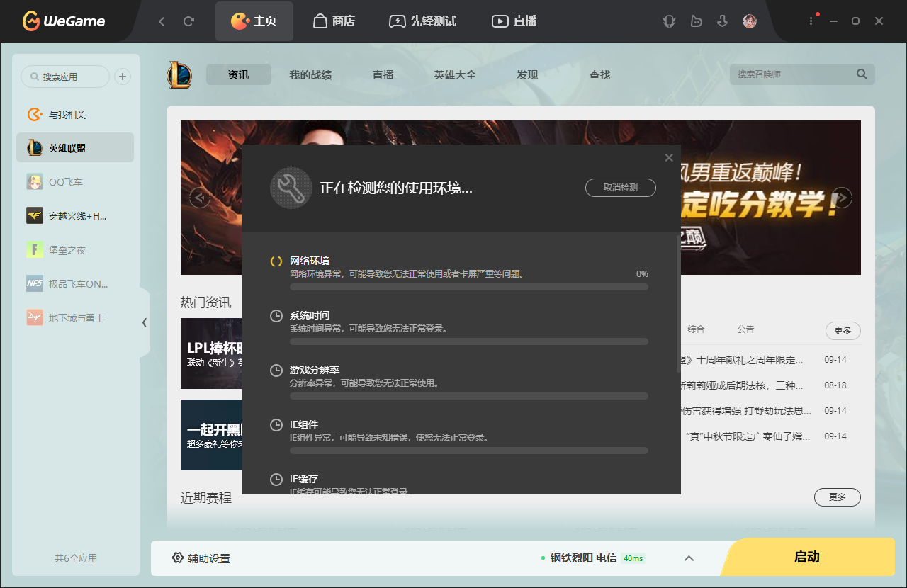Close the environment detection dialog
The image size is (907, 588).
click(669, 157)
